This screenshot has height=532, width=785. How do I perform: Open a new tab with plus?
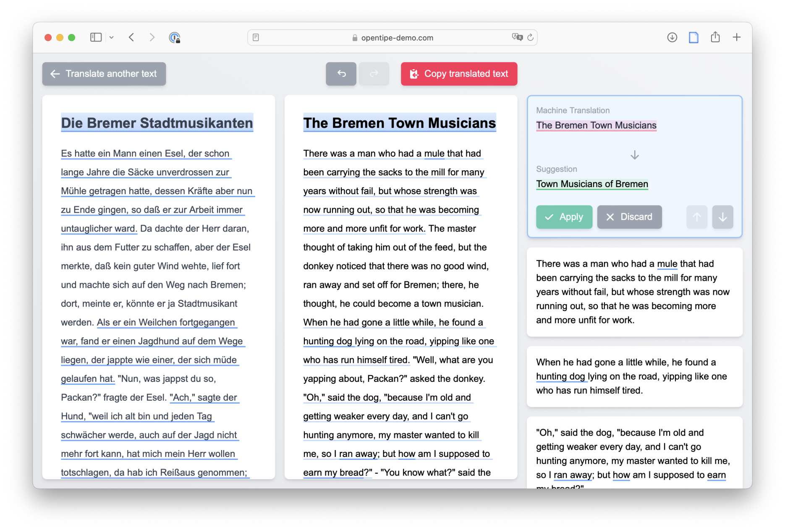pyautogui.click(x=737, y=37)
